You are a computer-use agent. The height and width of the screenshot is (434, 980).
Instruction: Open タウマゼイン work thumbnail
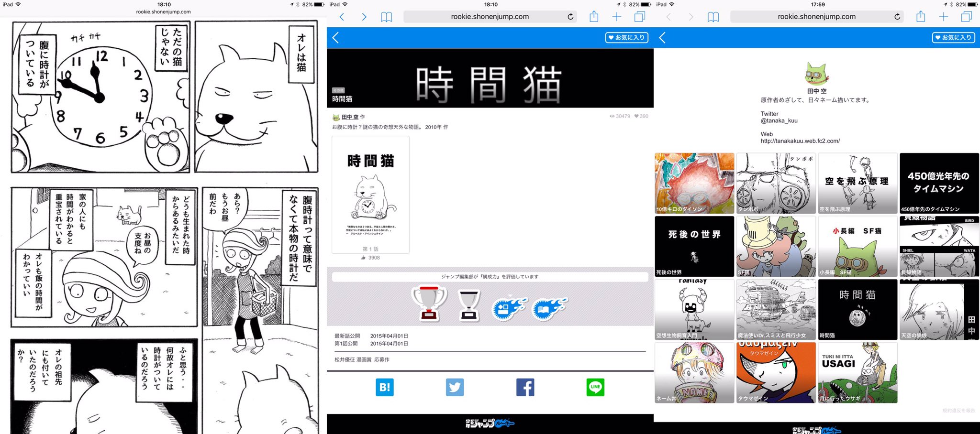[776, 372]
